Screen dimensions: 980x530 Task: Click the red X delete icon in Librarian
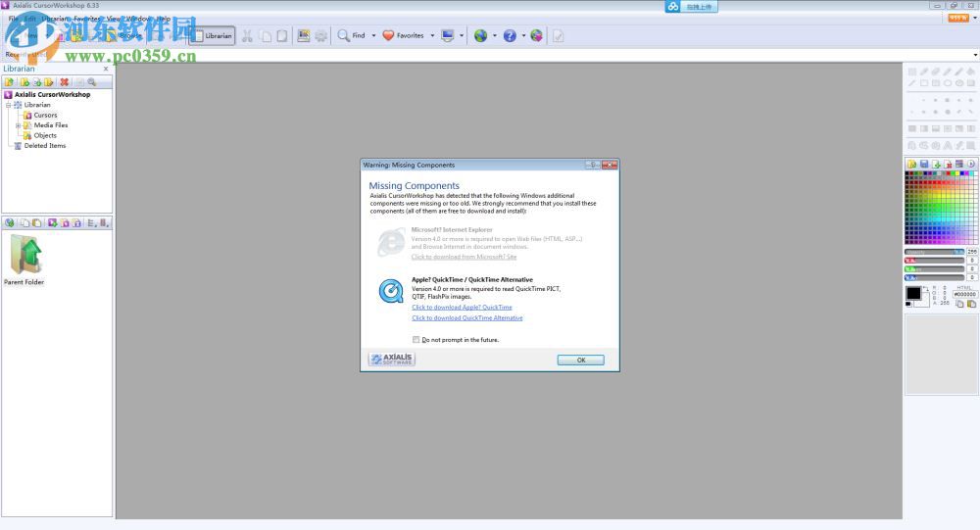point(65,82)
